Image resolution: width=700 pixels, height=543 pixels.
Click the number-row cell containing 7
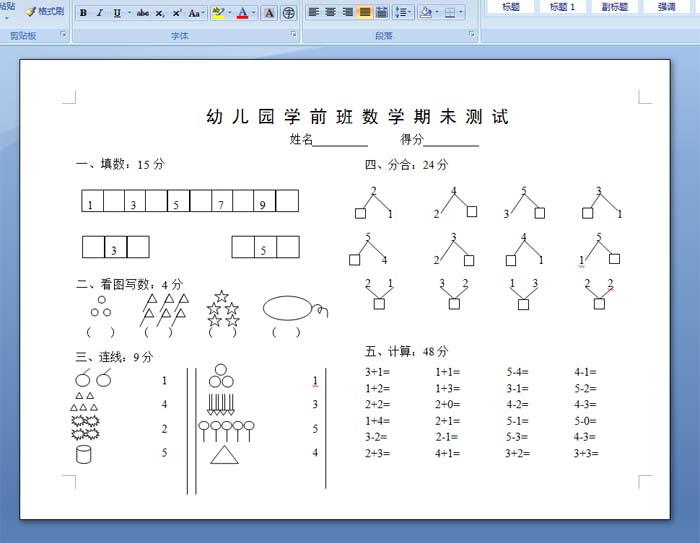click(x=222, y=200)
